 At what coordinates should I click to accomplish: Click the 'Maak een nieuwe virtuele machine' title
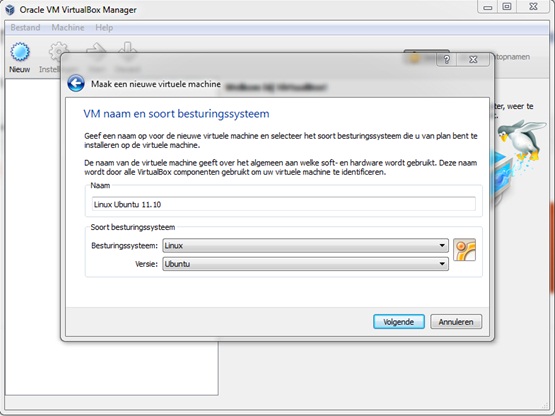[156, 84]
